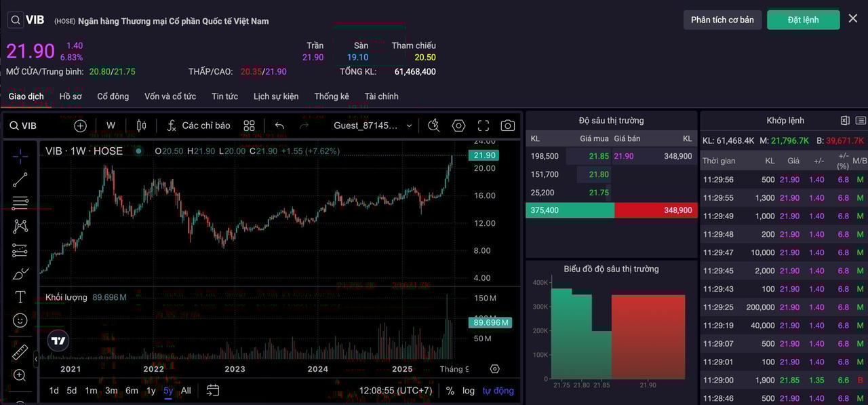Toggle the log scale option
The image size is (868, 405).
coord(469,391)
